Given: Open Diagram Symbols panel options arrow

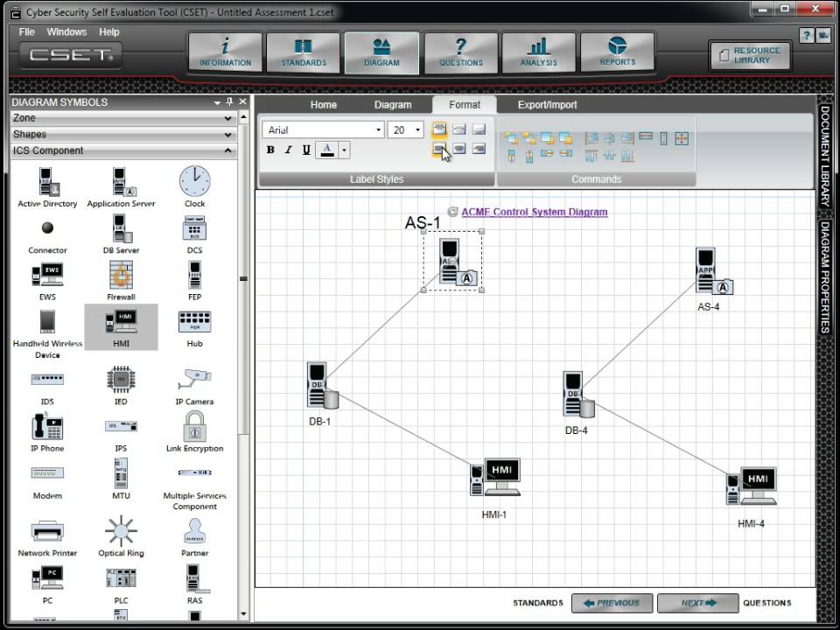Looking at the screenshot, I should (x=218, y=101).
